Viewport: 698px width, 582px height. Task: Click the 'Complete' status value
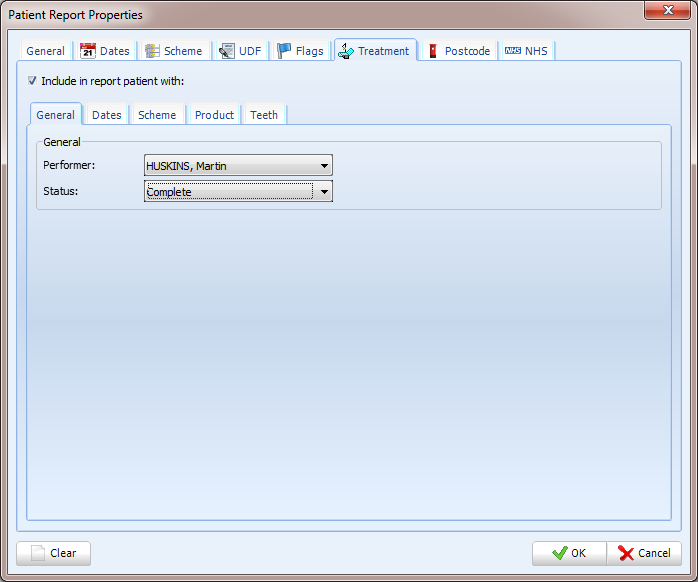pyautogui.click(x=169, y=192)
